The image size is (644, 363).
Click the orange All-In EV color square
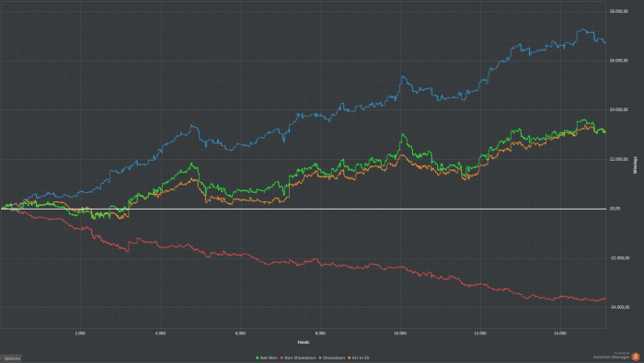pyautogui.click(x=349, y=358)
